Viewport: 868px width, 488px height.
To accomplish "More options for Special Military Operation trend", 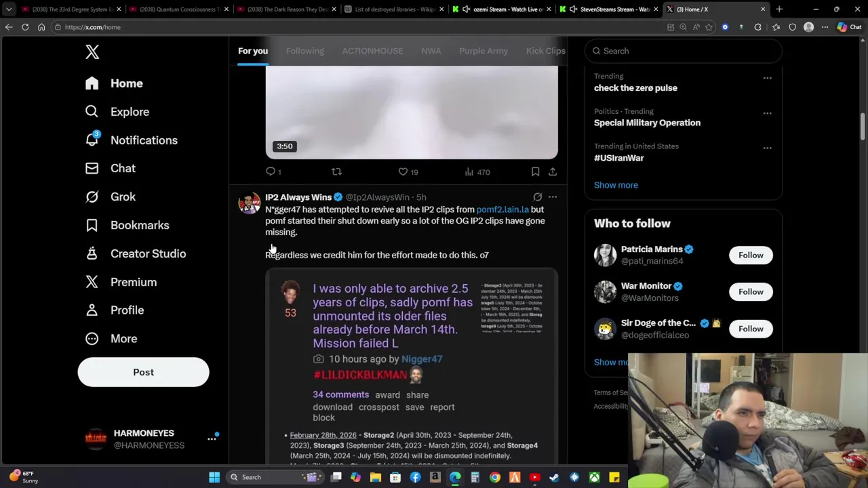I will [x=767, y=113].
